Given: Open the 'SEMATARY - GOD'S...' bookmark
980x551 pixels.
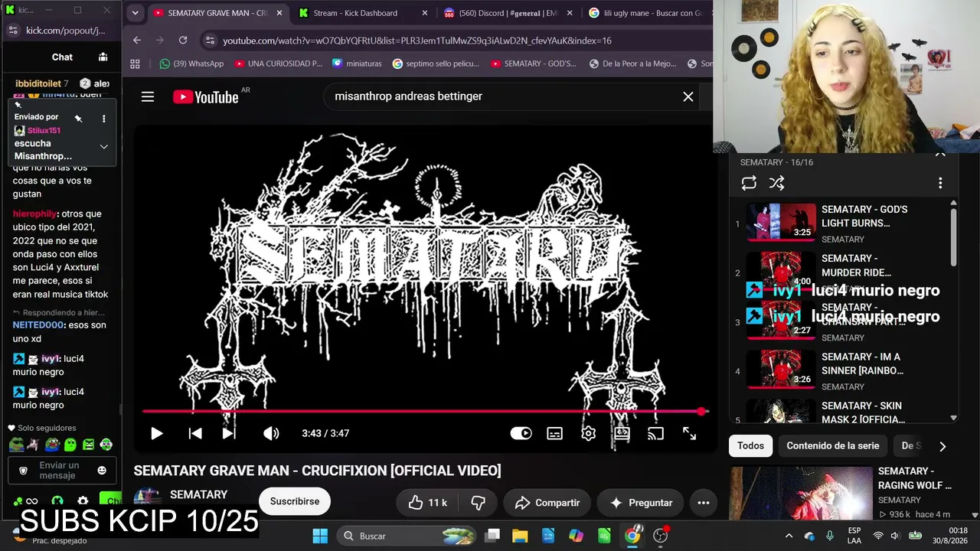Looking at the screenshot, I should tap(534, 64).
